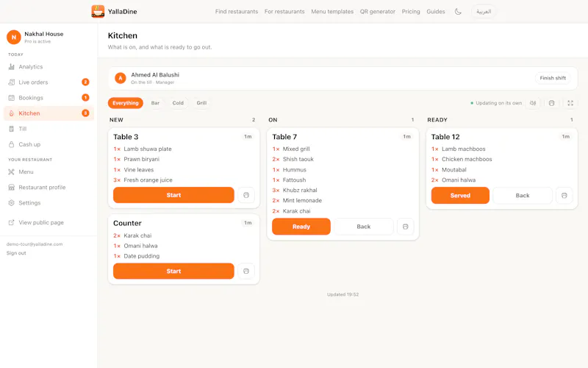The image size is (588, 368).
Task: Click 'Shish taouk' item
Action: [x=298, y=159]
